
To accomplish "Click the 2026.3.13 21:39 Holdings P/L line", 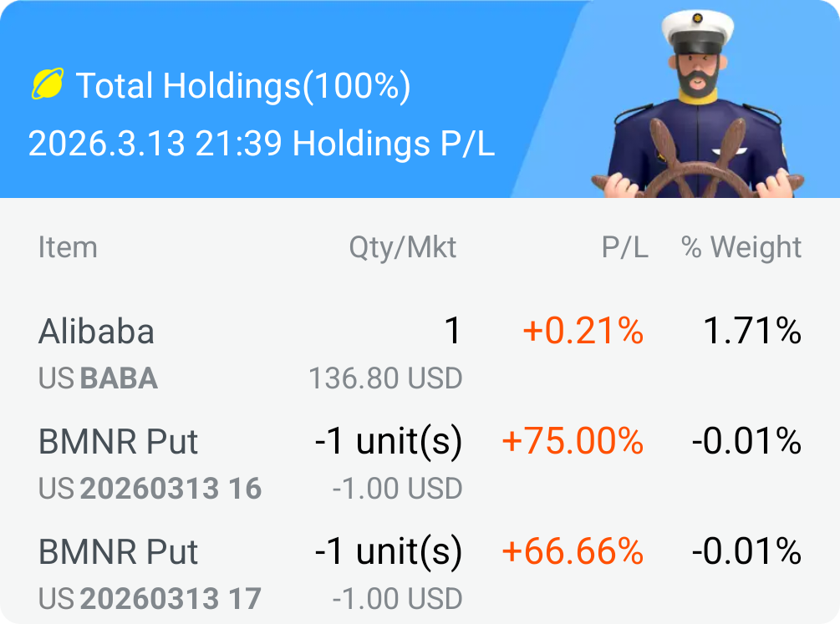I will [262, 144].
